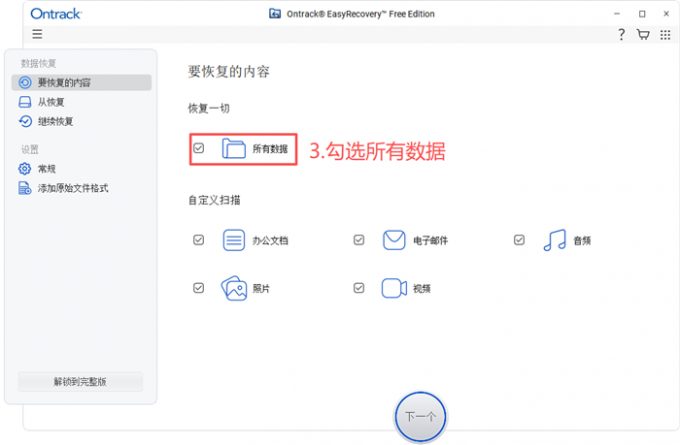Click the 继续恢复 icon in sidebar
The image size is (680, 445).
tap(25, 121)
